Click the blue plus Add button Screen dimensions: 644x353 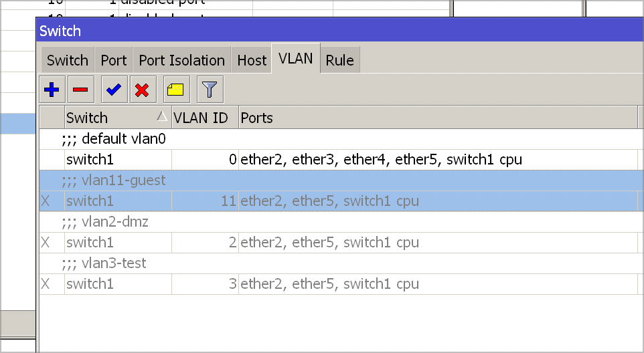[51, 89]
